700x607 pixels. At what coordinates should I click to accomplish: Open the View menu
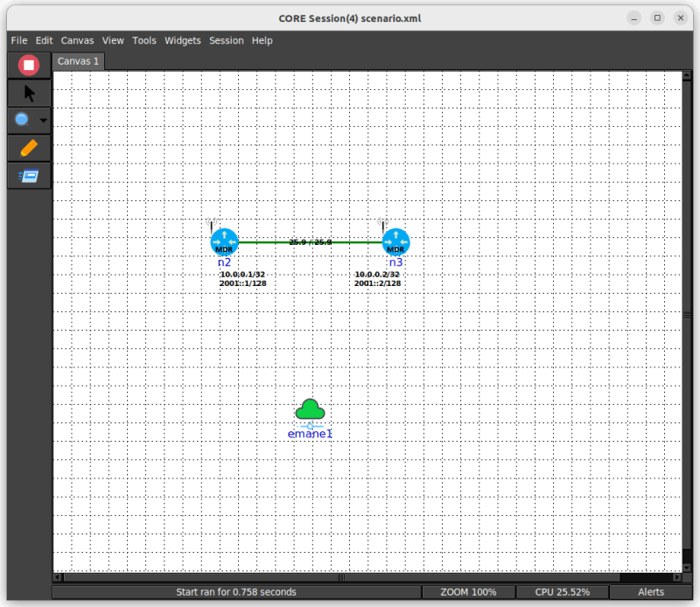coord(113,40)
